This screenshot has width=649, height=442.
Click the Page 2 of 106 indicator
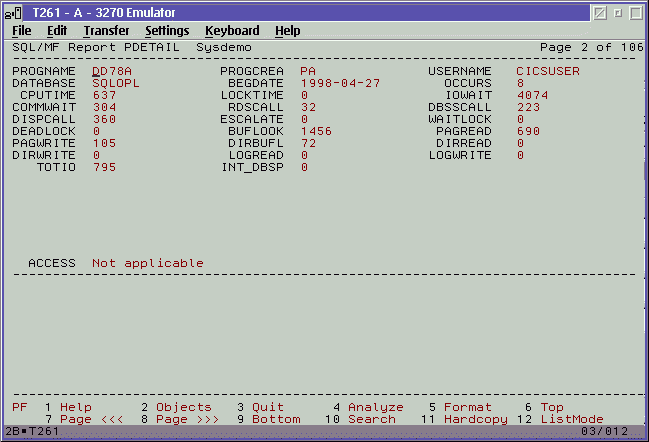[x=592, y=47]
